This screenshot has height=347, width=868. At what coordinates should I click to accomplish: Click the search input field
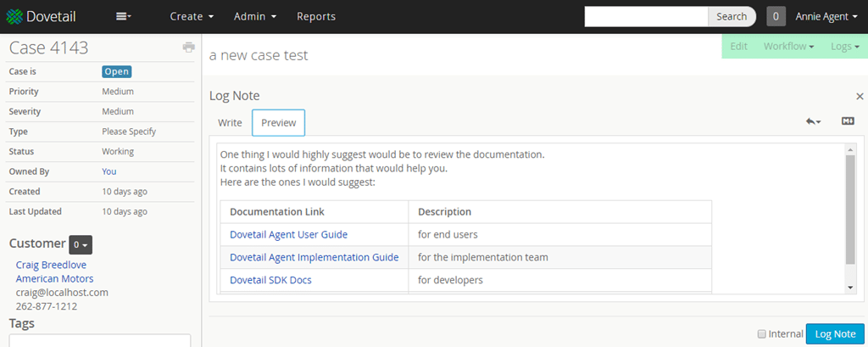point(646,16)
